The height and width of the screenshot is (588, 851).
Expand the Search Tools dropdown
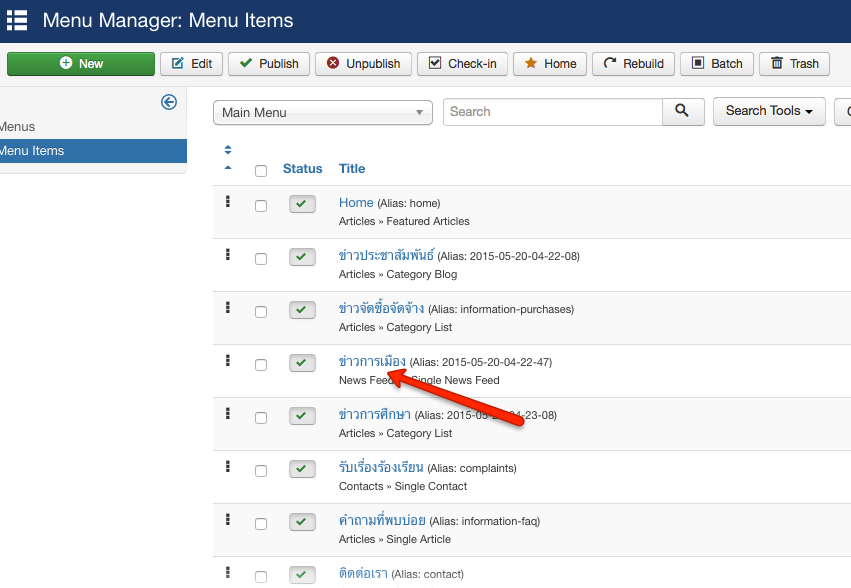tap(768, 111)
